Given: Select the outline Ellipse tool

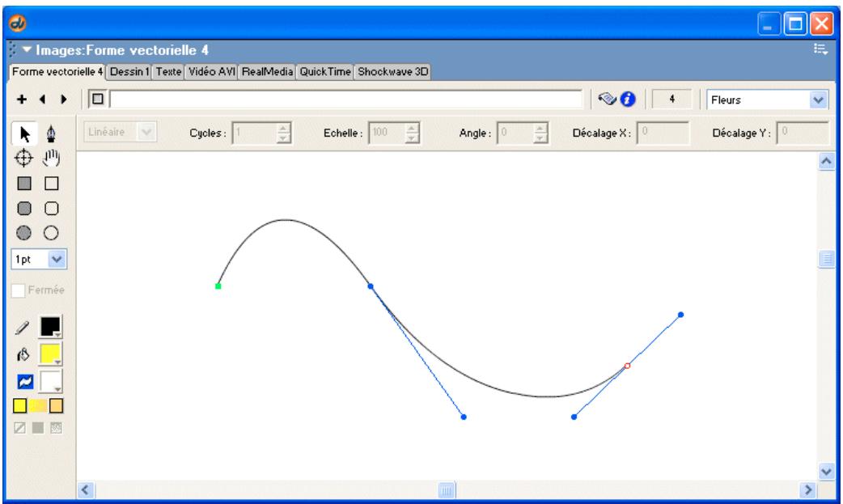Looking at the screenshot, I should (51, 233).
